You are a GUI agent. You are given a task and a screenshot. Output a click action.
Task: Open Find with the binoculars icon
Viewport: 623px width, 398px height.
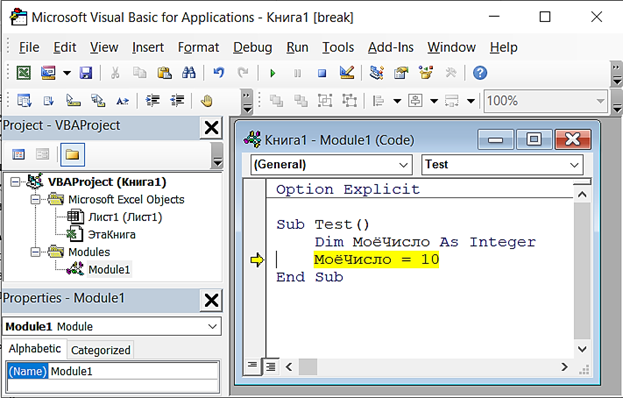coord(189,73)
